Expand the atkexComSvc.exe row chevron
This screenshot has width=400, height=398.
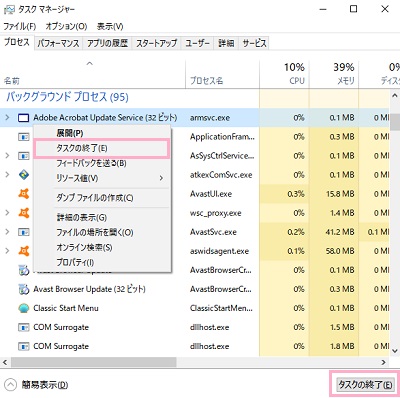pyautogui.click(x=7, y=174)
